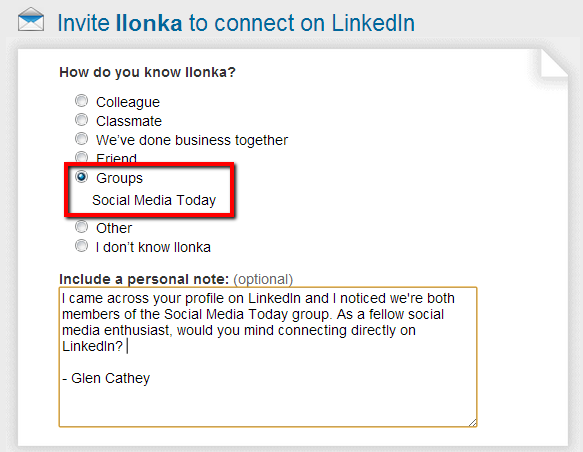Choose the I don't know Ilonka radio circle
This screenshot has height=452, width=583.
[81, 246]
